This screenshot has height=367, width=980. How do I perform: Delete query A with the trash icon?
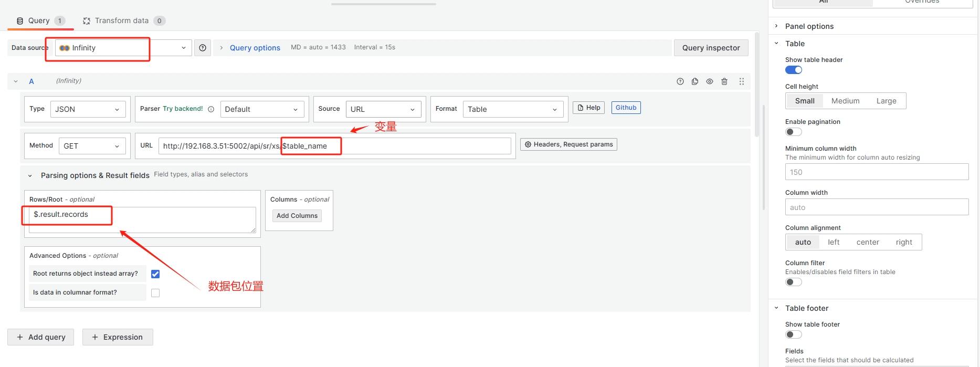pyautogui.click(x=724, y=81)
